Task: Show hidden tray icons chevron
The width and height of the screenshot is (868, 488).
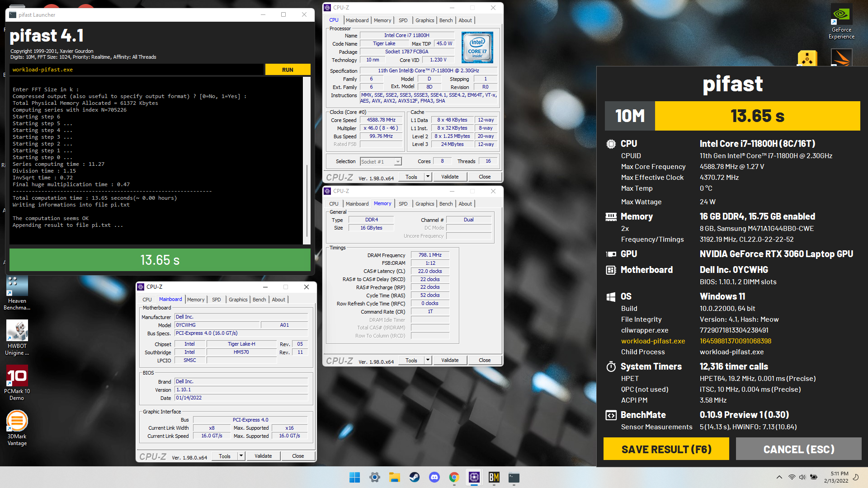Action: pos(779,477)
